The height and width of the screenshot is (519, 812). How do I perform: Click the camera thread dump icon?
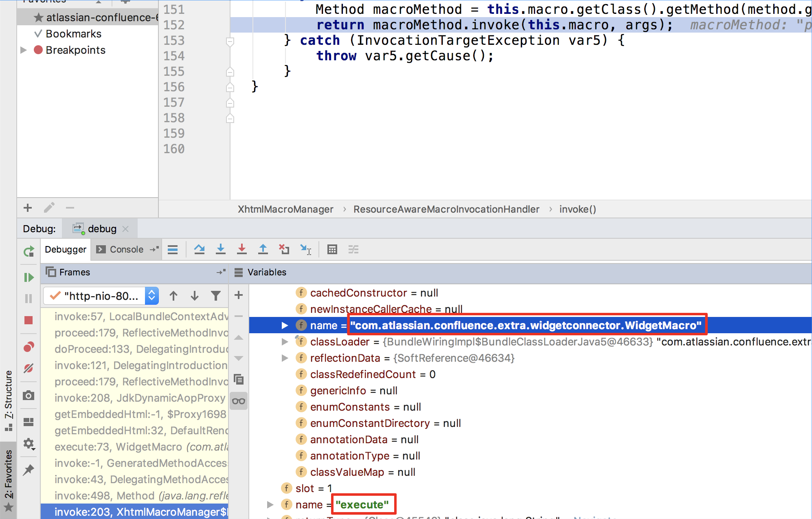tap(29, 395)
